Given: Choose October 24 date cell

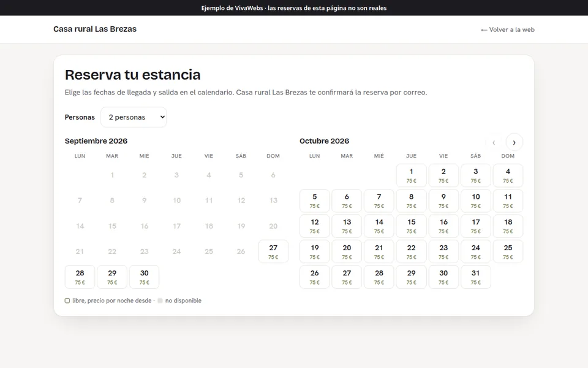Looking at the screenshot, I should click(x=476, y=251).
